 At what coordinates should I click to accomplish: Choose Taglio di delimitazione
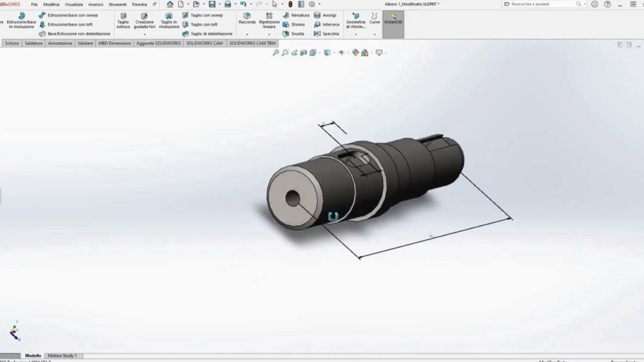pos(207,34)
